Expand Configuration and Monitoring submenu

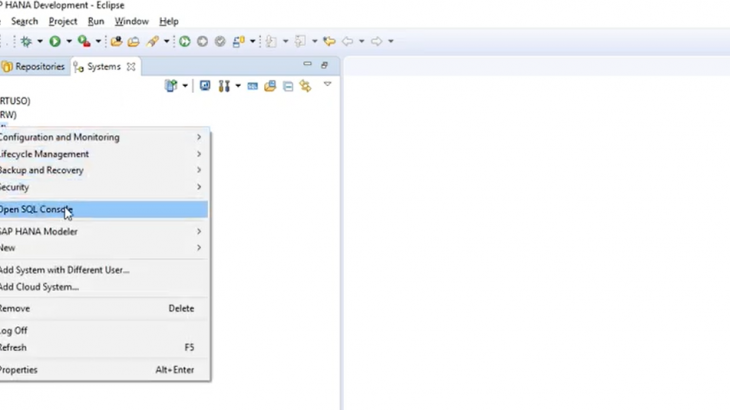(x=103, y=137)
